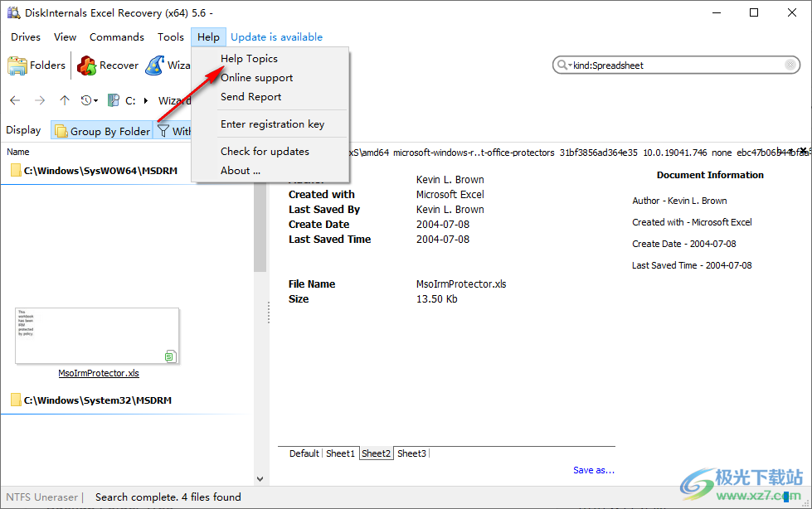Screen dimensions: 812x509
Task: Click the NTFS Uneraser status bar entry
Action: tap(42, 497)
